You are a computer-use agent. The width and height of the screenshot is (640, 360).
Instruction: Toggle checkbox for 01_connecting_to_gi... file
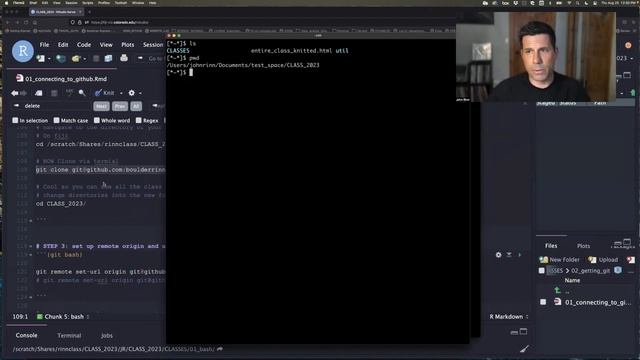click(543, 302)
